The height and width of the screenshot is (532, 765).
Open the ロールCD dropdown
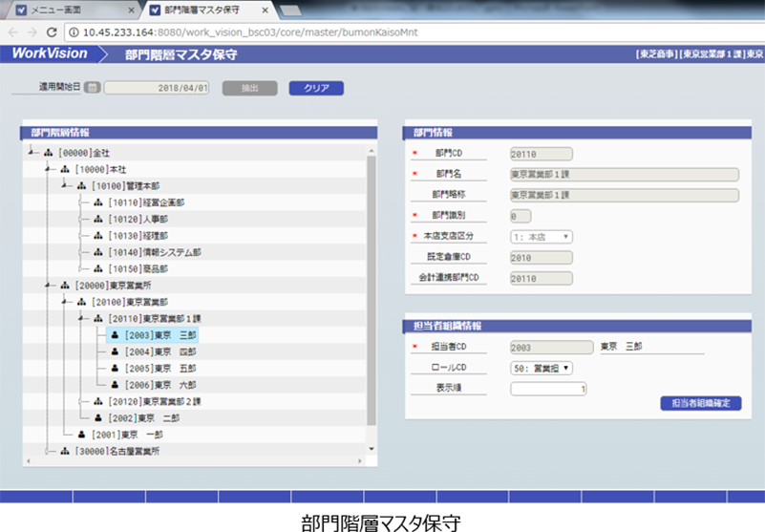pos(542,368)
